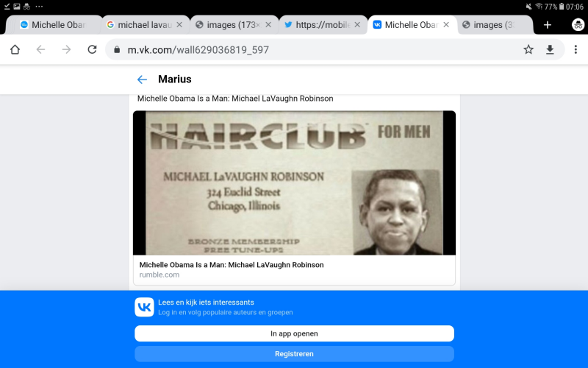
Task: Open the Hairclub card video thumbnail
Action: [295, 183]
